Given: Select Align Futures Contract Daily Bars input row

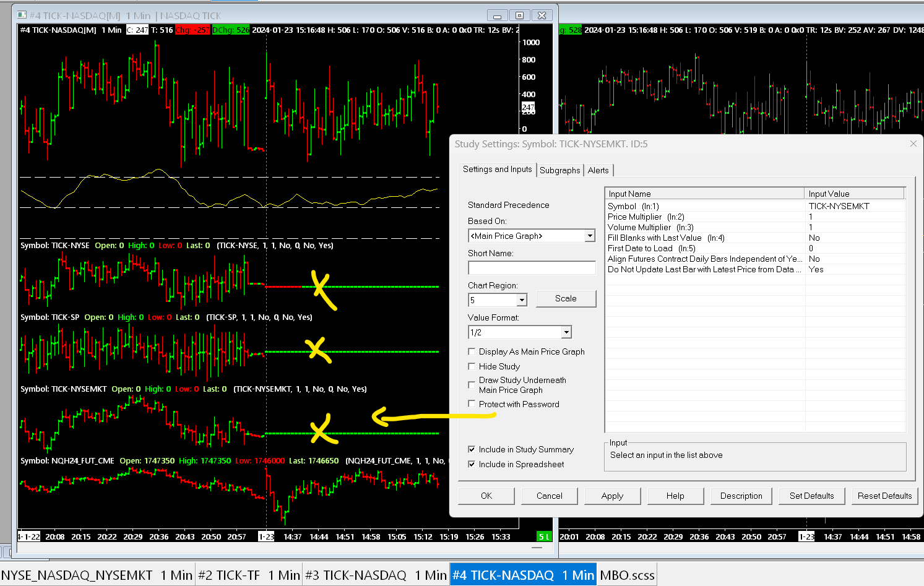Looking at the screenshot, I should [755, 259].
